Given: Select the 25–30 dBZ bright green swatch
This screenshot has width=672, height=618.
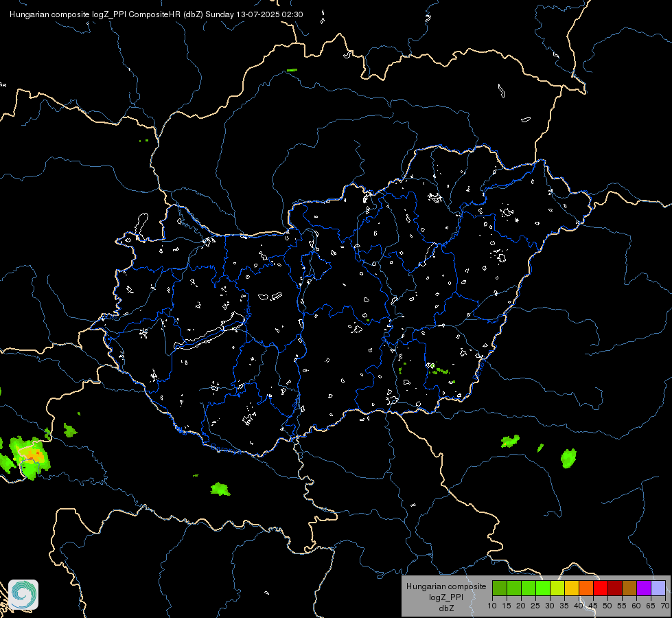Looking at the screenshot, I should pos(542,588).
